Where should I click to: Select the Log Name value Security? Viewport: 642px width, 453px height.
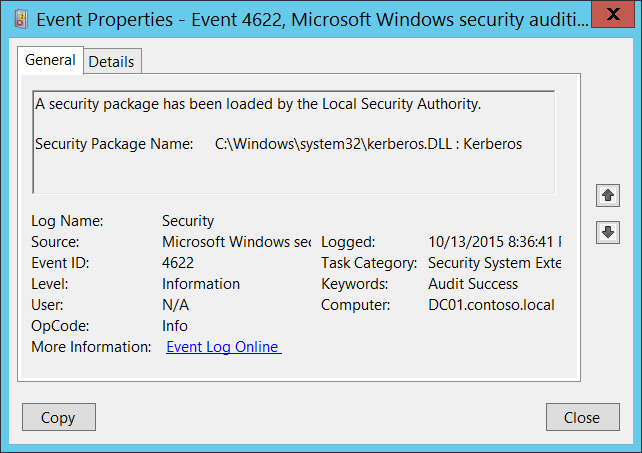(x=188, y=221)
